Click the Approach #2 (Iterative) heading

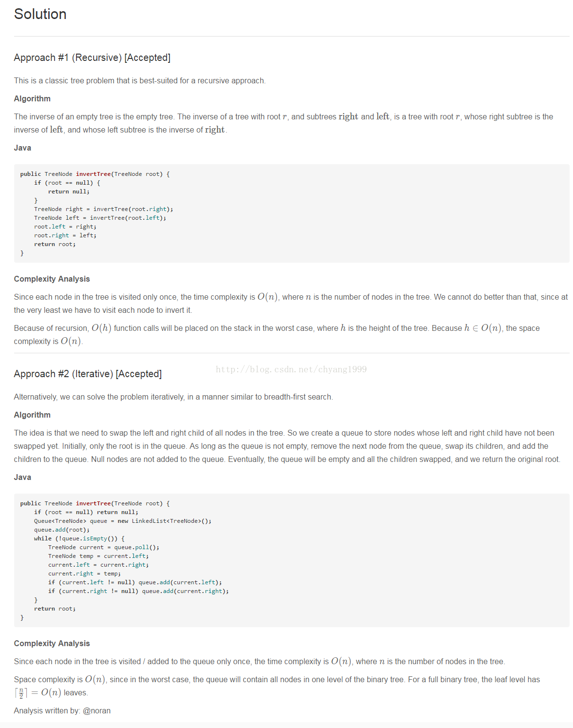click(x=88, y=374)
